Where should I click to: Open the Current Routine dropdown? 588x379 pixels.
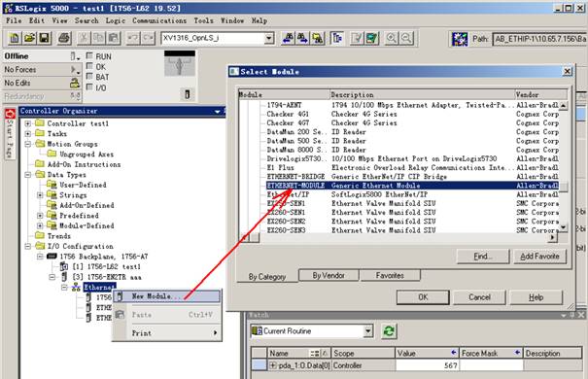368,331
